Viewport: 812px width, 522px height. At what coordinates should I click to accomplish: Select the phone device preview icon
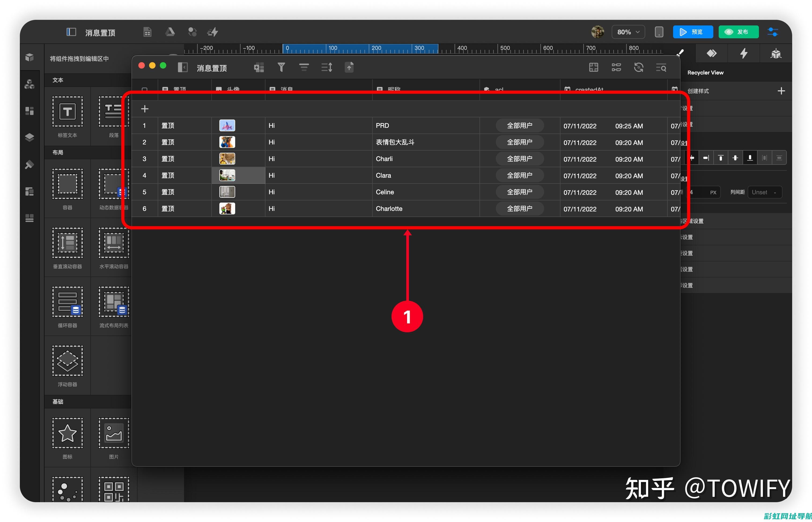[x=659, y=32]
